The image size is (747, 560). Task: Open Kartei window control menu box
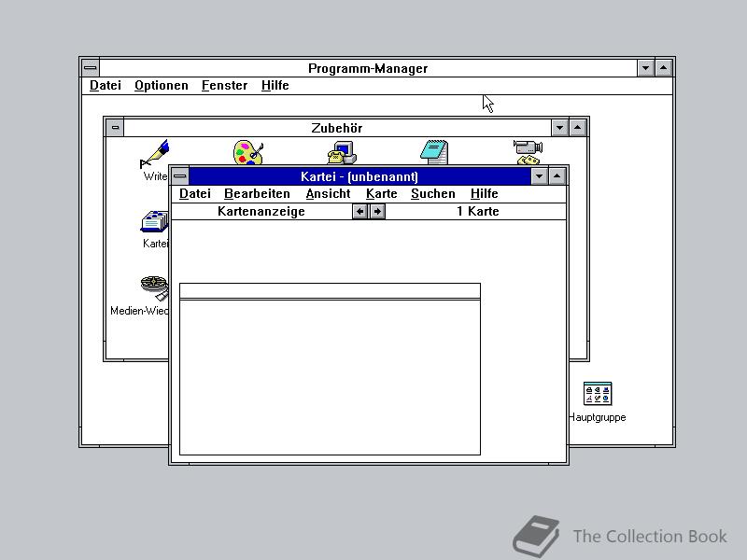[180, 176]
